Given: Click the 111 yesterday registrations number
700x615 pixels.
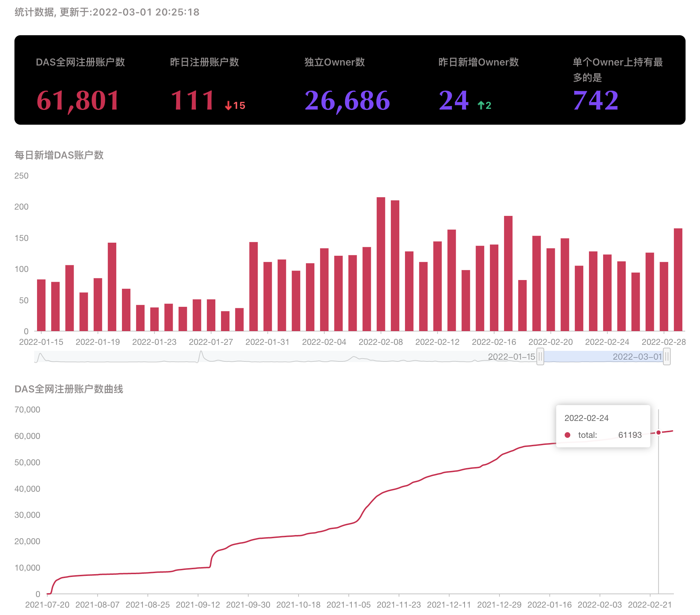Looking at the screenshot, I should 192,100.
